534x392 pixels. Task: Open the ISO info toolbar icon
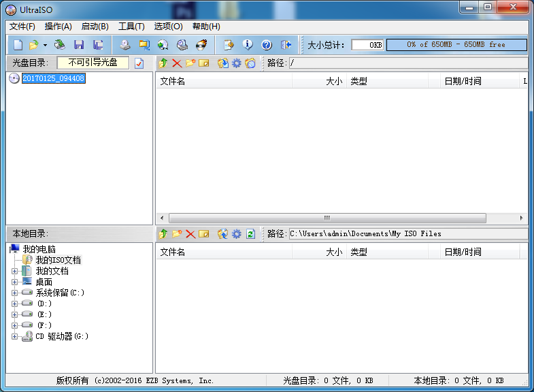click(x=248, y=45)
